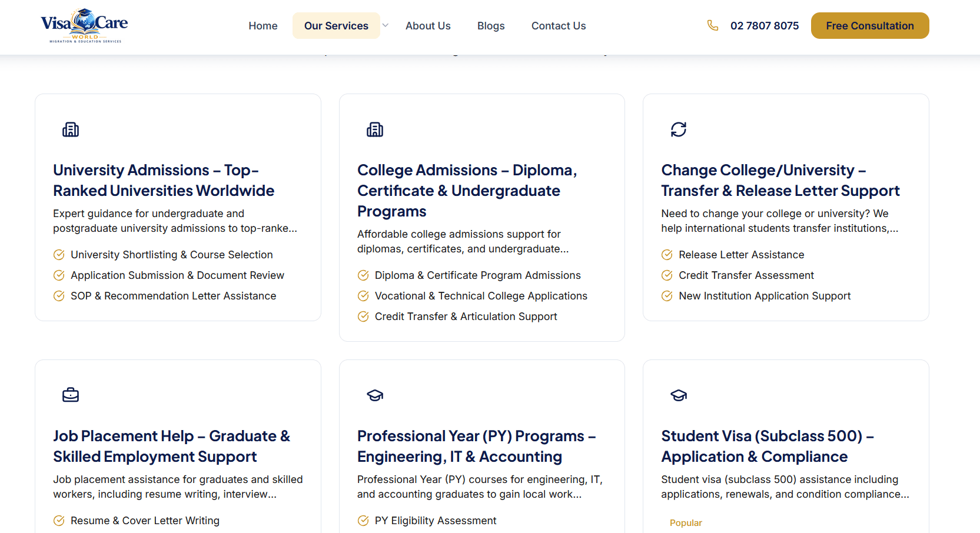Open Job Placement Help – Graduate heading
The width and height of the screenshot is (980, 533).
point(172,447)
